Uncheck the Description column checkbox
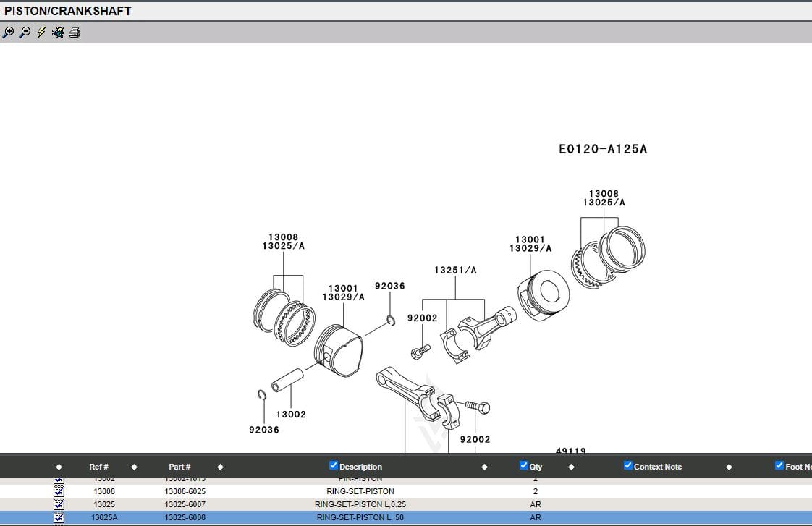This screenshot has height=526, width=812. tap(334, 465)
